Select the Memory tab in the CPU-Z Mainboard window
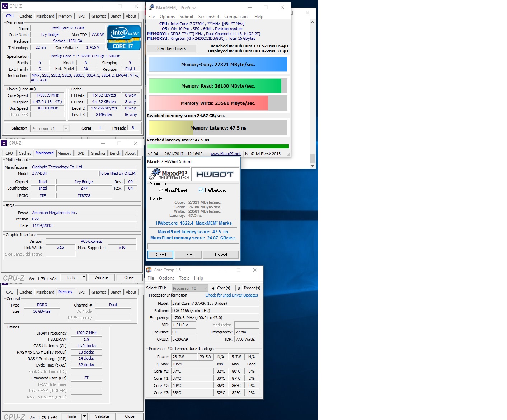Image resolution: width=507 pixels, height=420 pixels. [65, 153]
